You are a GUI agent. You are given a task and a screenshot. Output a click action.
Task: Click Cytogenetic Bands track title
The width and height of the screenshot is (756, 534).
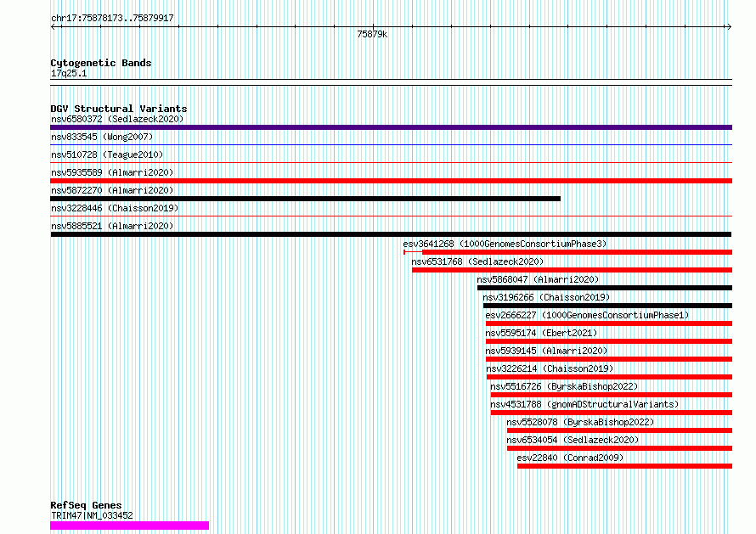coord(101,63)
